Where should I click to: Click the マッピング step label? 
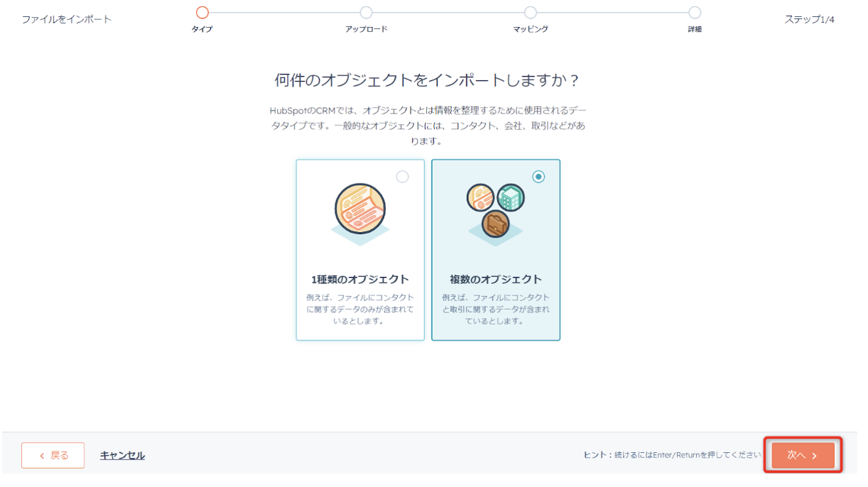531,29
